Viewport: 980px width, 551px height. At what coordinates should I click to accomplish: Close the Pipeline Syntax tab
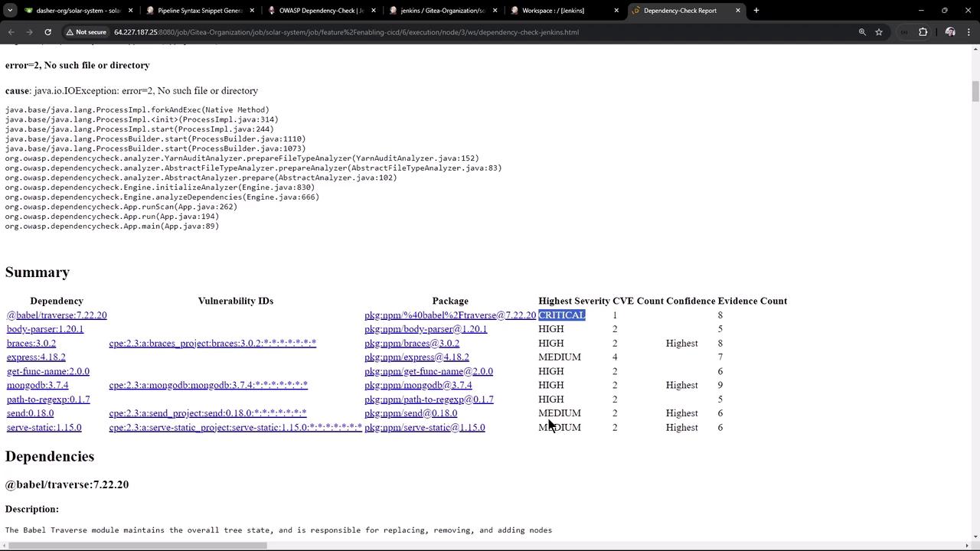(252, 11)
